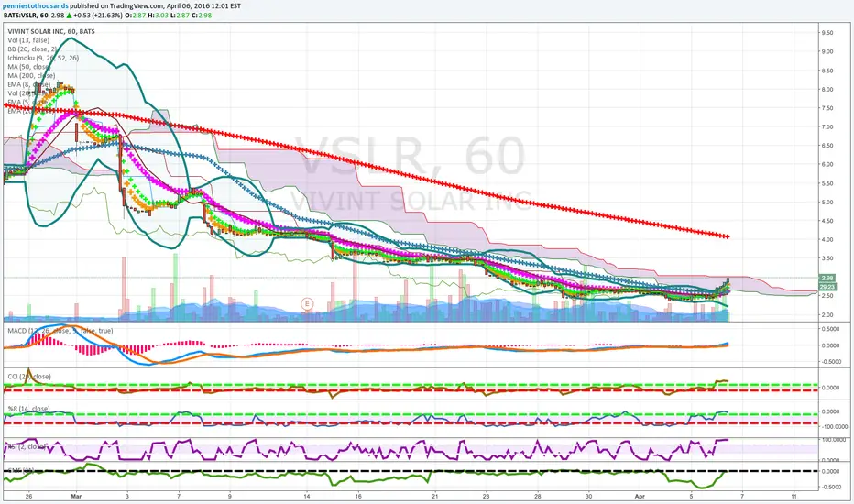Click the 100.0000 value on the RSI axis
The width and height of the screenshot is (854, 504).
pyautogui.click(x=833, y=439)
